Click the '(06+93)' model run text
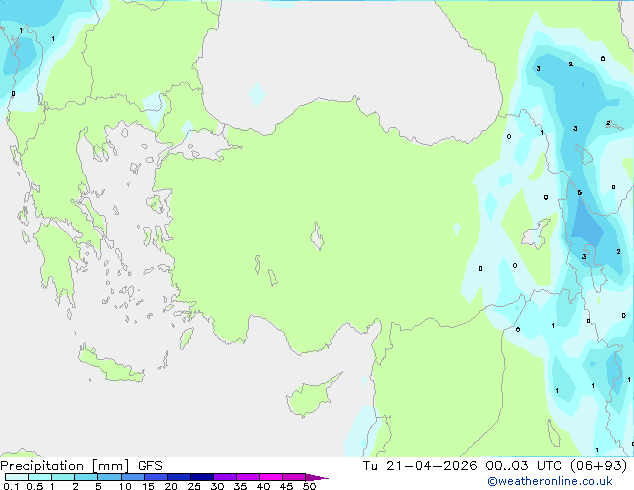 point(598,465)
